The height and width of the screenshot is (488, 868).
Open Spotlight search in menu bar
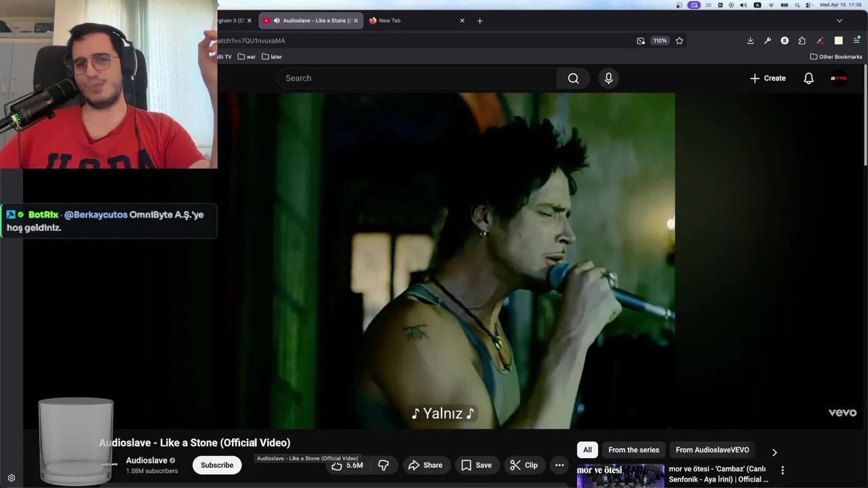pos(797,5)
